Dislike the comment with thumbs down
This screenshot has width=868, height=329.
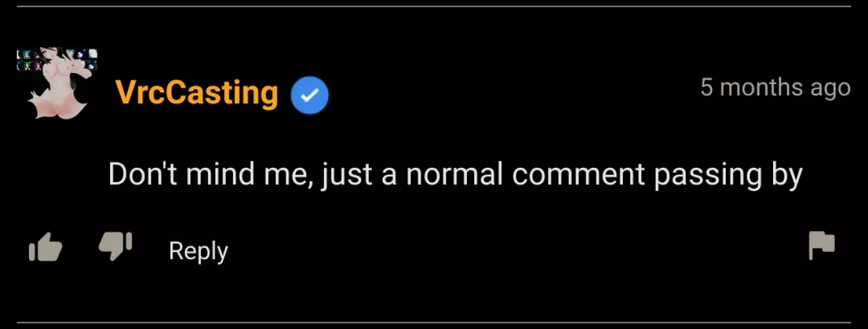[x=115, y=246]
